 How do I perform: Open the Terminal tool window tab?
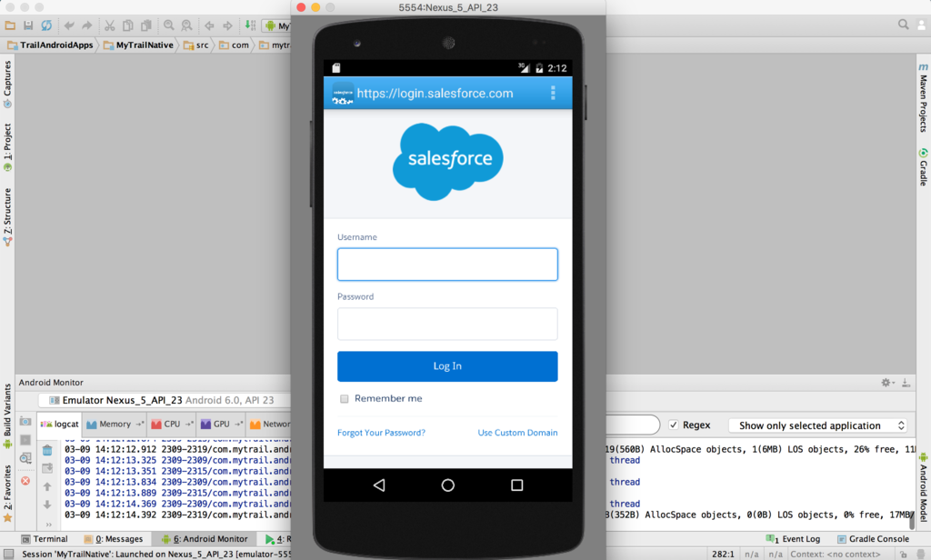click(x=45, y=538)
